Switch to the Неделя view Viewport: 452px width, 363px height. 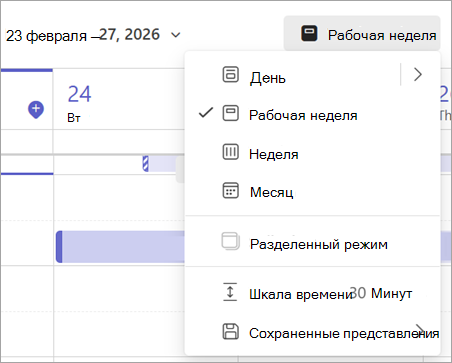coord(312,153)
